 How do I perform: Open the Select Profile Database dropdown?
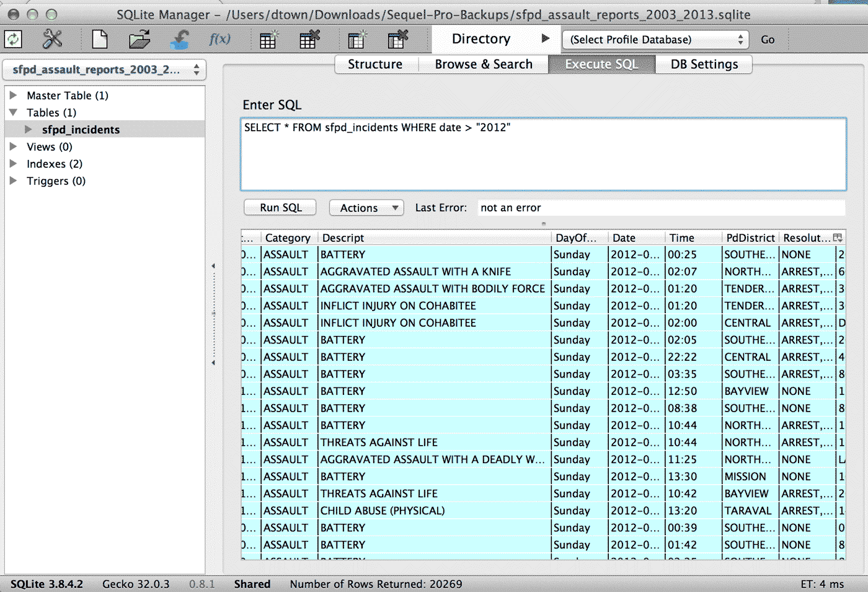(x=655, y=40)
